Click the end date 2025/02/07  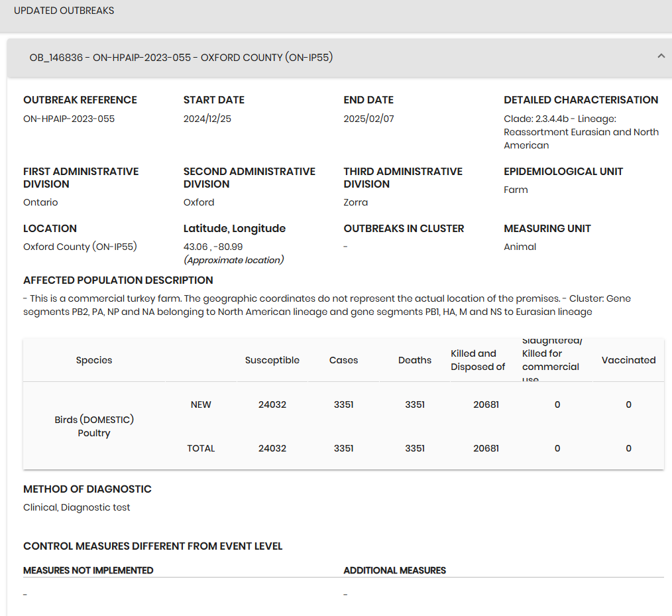point(368,119)
